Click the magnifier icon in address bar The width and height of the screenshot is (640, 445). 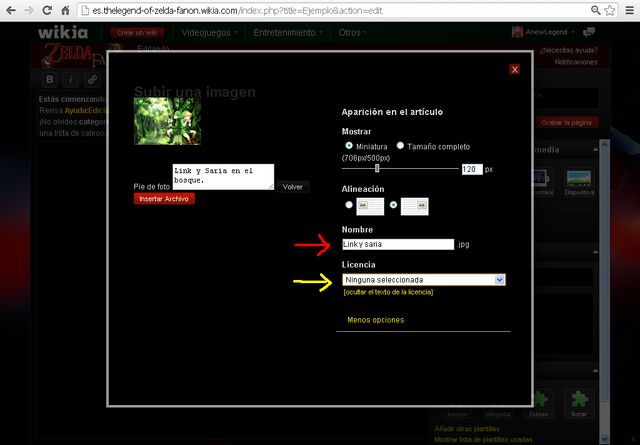[596, 10]
